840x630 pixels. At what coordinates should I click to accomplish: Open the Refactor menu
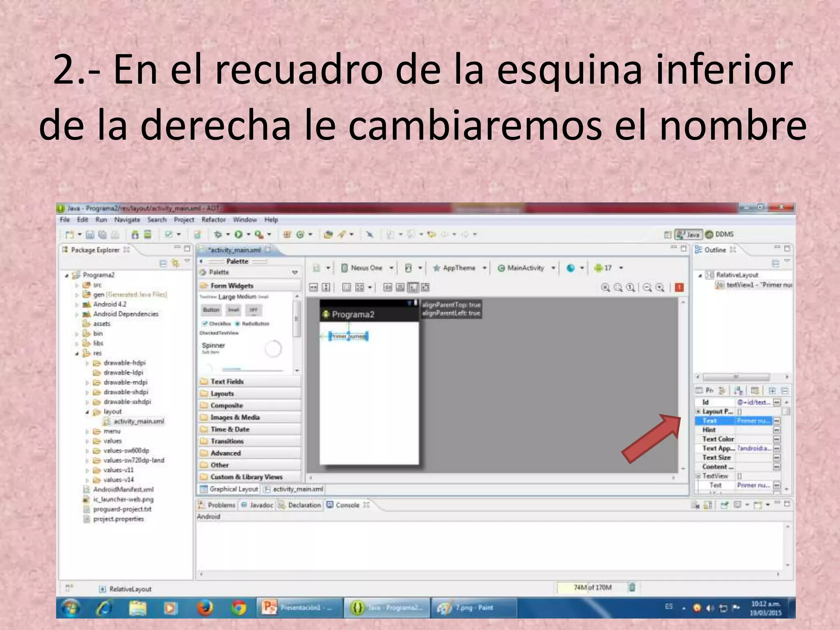[x=213, y=220]
